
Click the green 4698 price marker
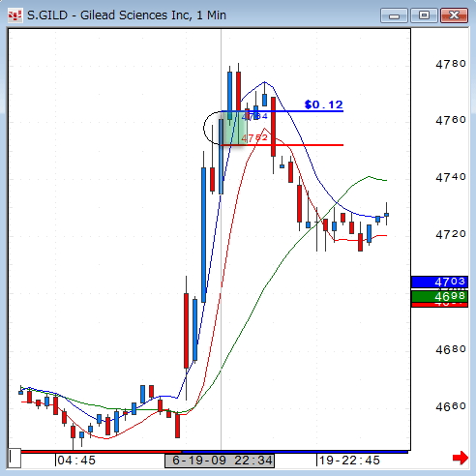point(440,296)
